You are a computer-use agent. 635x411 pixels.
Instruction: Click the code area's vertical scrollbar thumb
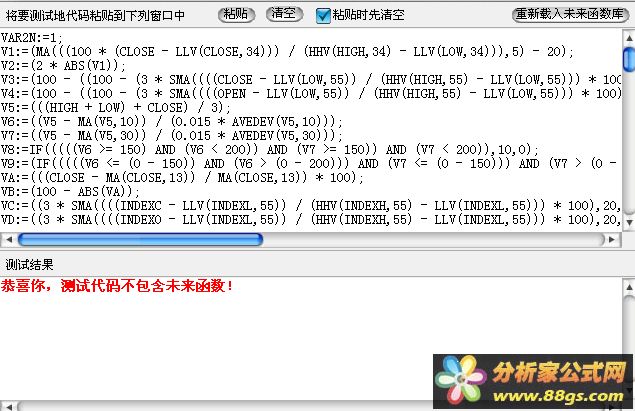[x=629, y=59]
